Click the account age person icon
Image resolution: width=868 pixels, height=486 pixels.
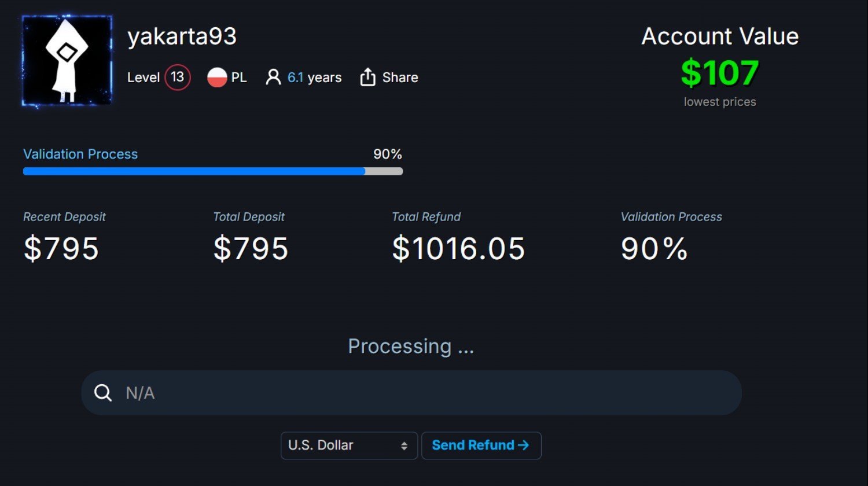point(273,78)
